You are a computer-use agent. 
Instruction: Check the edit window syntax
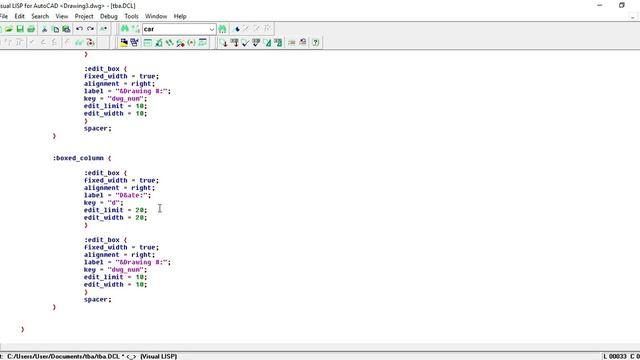click(245, 42)
